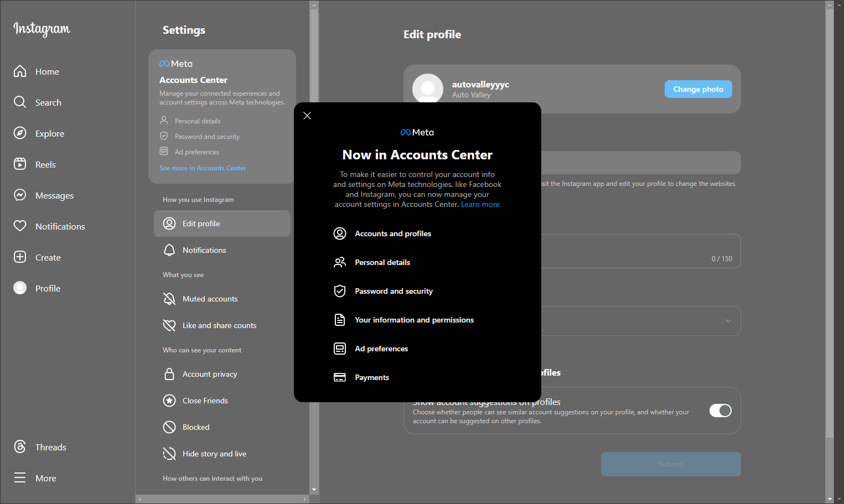Open Profile avatar in sidebar
This screenshot has width=844, height=504.
pyautogui.click(x=20, y=288)
